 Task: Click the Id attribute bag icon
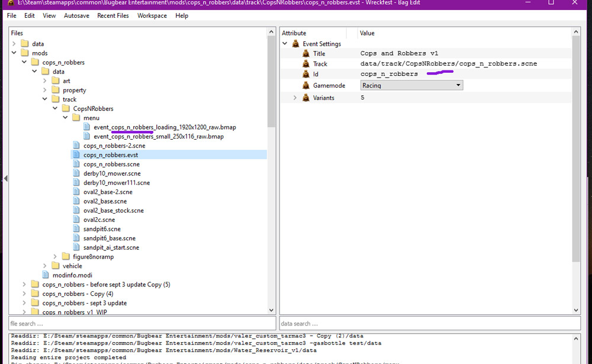tap(306, 74)
